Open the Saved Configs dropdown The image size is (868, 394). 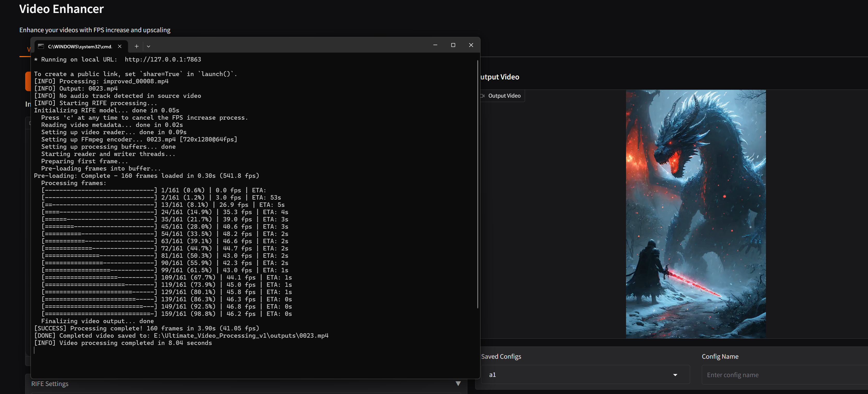point(675,375)
